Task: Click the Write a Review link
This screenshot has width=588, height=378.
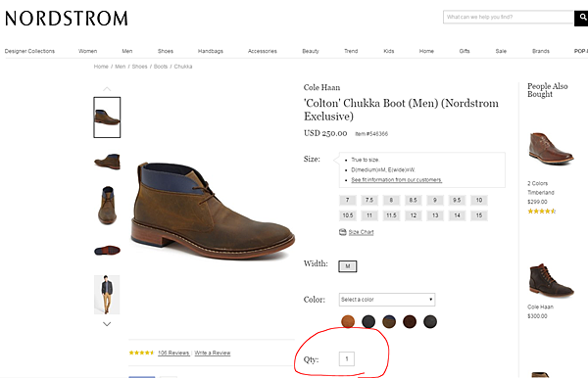Action: coord(213,353)
